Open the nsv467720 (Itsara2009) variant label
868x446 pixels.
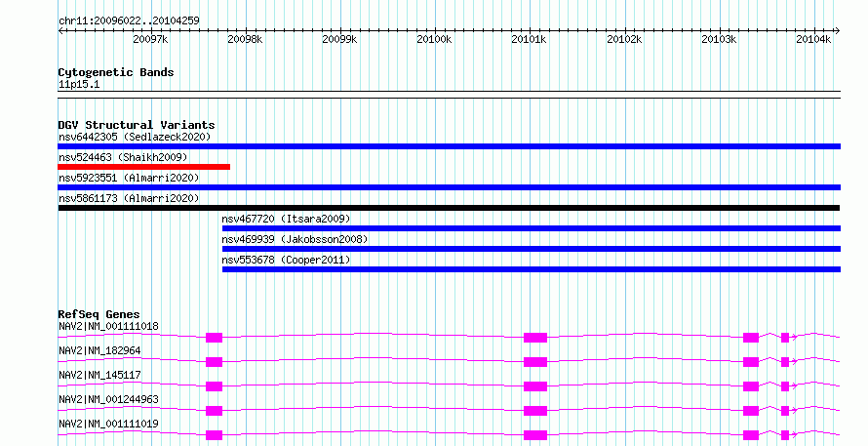286,219
